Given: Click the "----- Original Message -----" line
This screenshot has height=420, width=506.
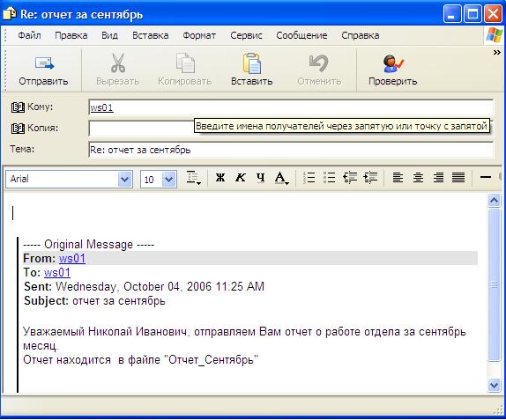Looking at the screenshot, I should (88, 244).
